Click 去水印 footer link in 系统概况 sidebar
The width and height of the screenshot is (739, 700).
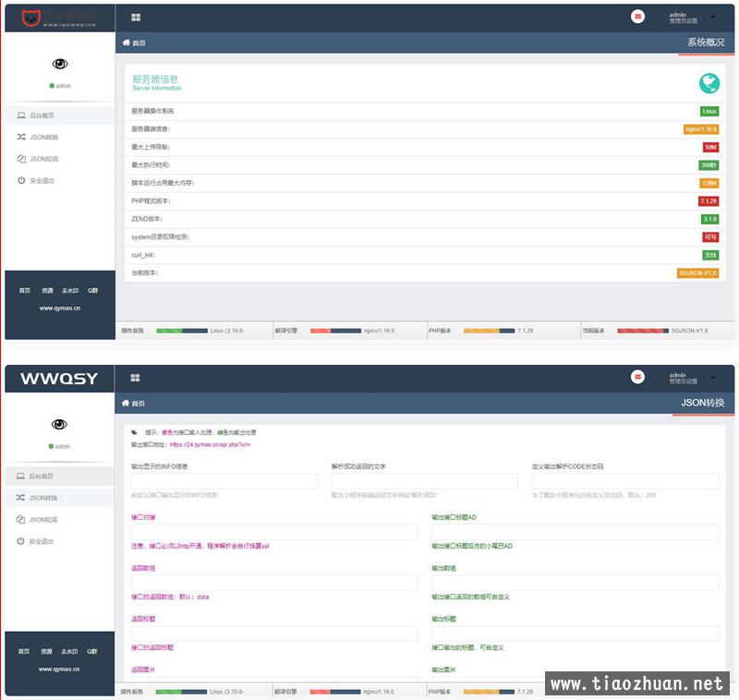[70, 291]
